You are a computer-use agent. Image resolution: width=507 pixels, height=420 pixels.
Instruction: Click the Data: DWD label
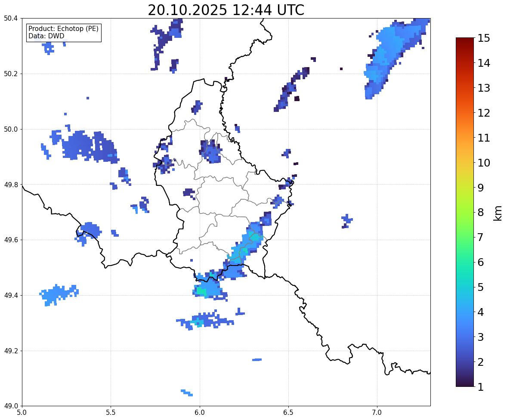pyautogui.click(x=46, y=36)
